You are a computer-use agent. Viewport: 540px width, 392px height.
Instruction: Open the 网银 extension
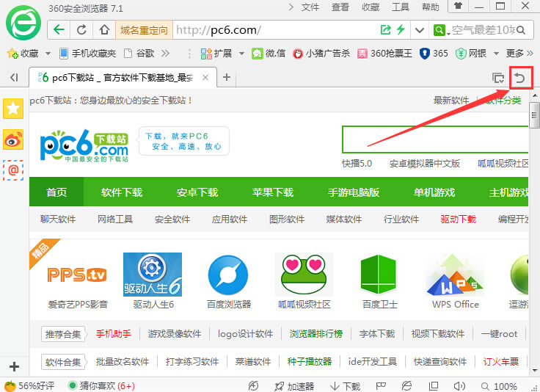click(x=471, y=54)
